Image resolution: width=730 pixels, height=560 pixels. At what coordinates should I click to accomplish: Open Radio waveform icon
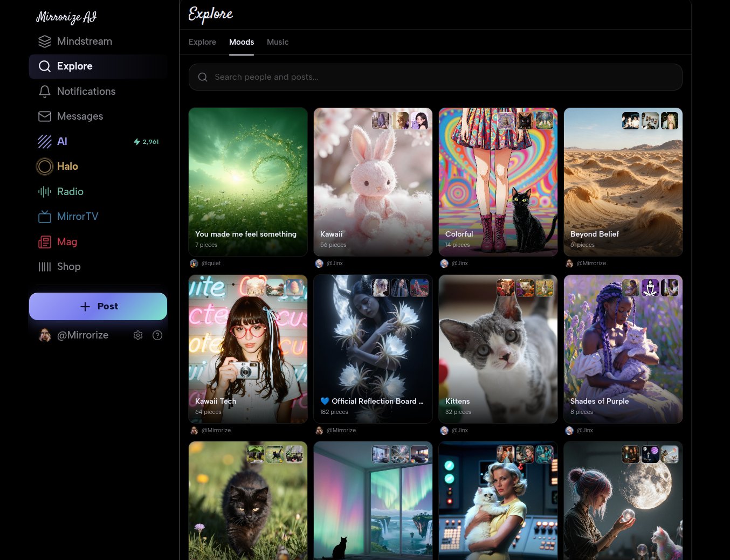pos(45,192)
